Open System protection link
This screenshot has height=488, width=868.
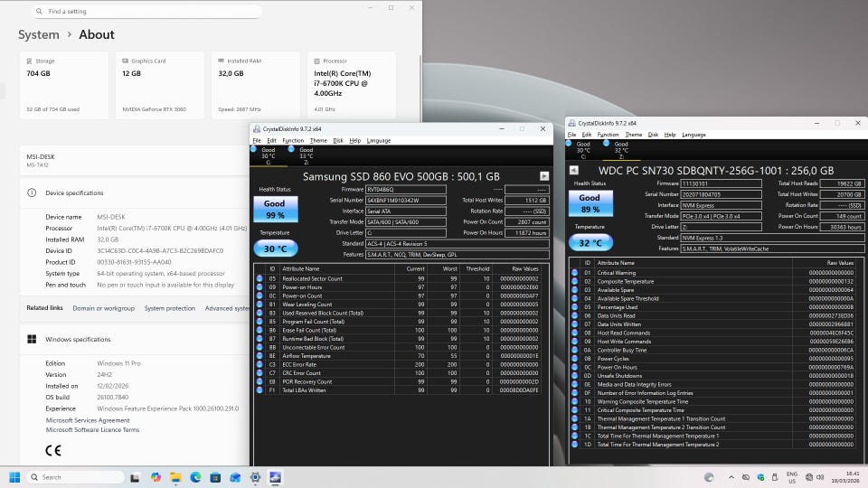tap(169, 308)
